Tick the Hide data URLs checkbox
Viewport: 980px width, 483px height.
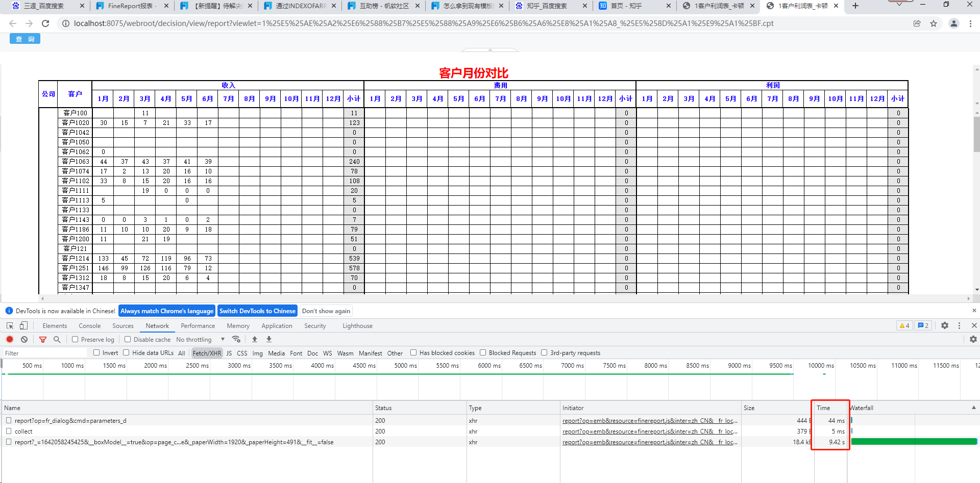[126, 352]
